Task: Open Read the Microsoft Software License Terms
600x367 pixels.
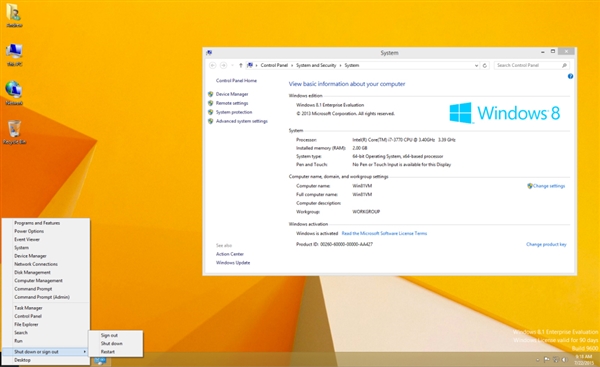Action: (384, 233)
